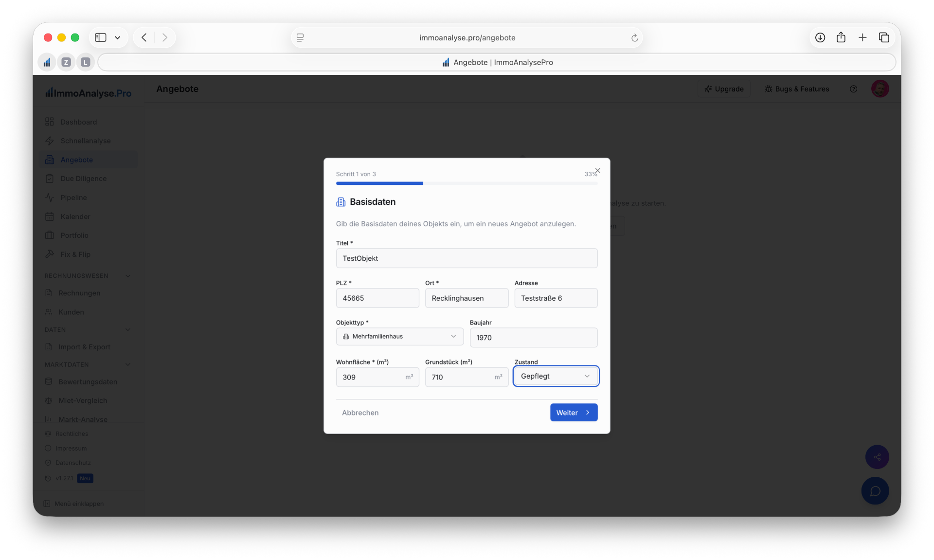Viewport: 934px width, 560px height.
Task: Open the chat bubble widget
Action: (x=875, y=490)
